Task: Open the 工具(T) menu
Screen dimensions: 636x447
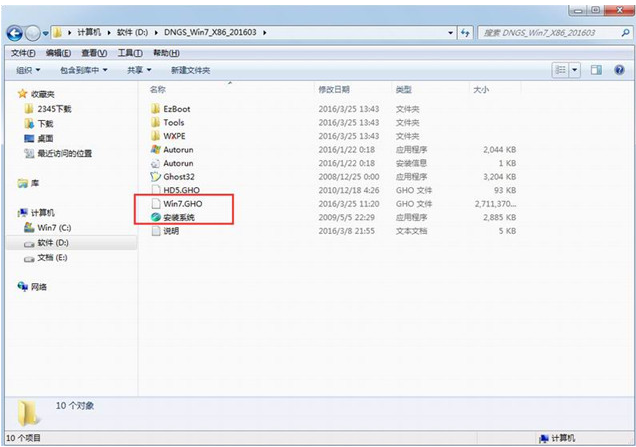Action: (129, 52)
